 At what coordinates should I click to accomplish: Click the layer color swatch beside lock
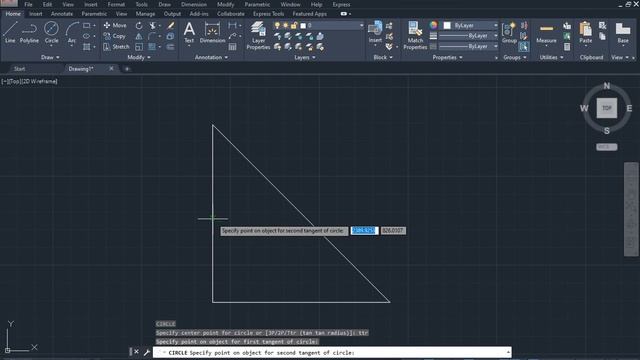coord(303,25)
